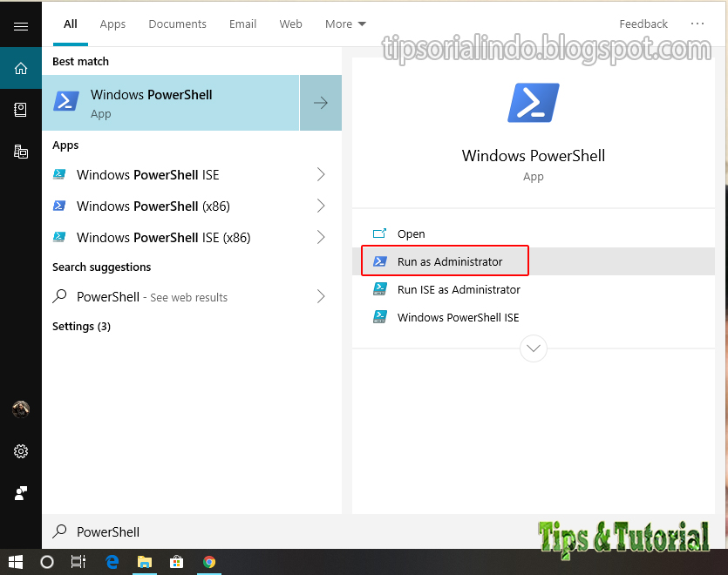The width and height of the screenshot is (728, 575).
Task: Click the Home icon in left sidebar
Action: [x=21, y=66]
